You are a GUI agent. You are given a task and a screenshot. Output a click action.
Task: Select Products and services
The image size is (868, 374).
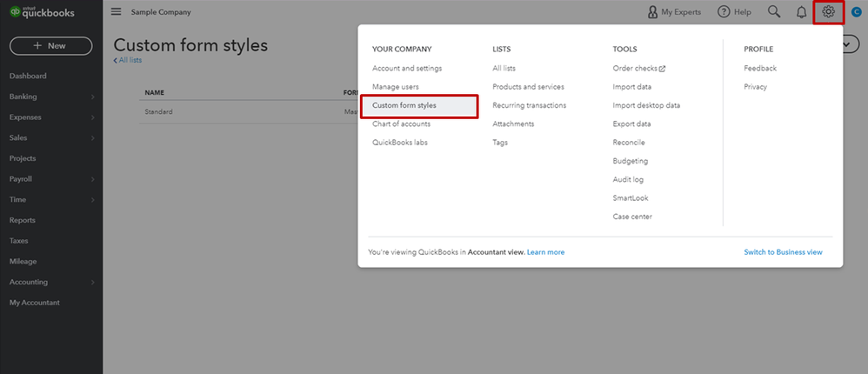528,87
